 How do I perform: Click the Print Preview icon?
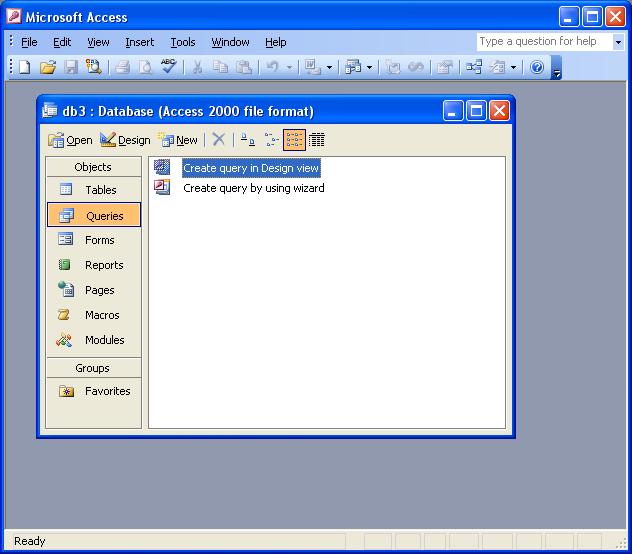pos(146,67)
